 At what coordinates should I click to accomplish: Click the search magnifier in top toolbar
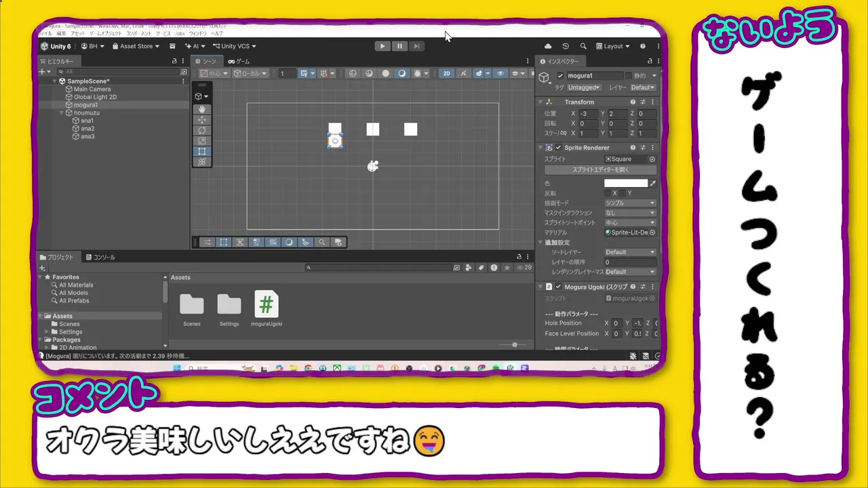(583, 46)
